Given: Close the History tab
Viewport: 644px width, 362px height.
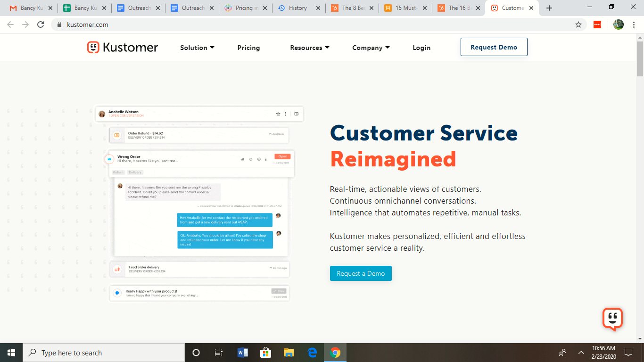Looking at the screenshot, I should tap(318, 8).
